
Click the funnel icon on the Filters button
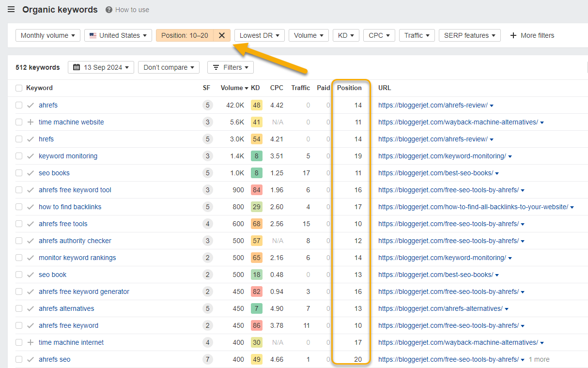pos(217,67)
